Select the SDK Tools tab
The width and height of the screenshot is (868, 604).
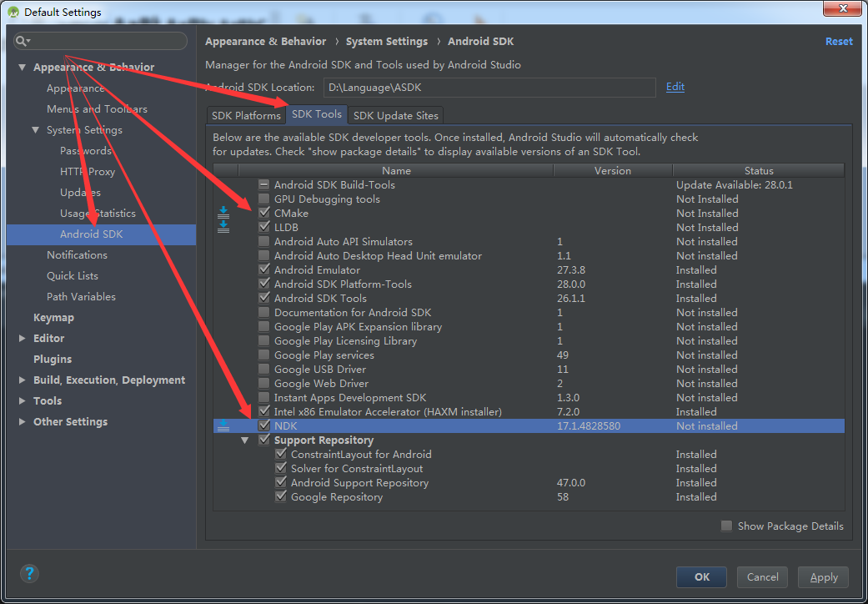(317, 114)
